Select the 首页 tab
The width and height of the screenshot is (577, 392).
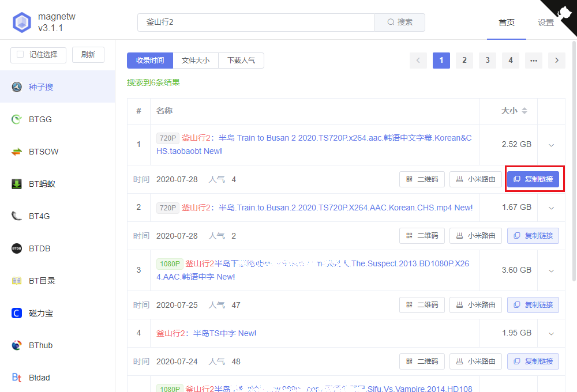coord(507,22)
